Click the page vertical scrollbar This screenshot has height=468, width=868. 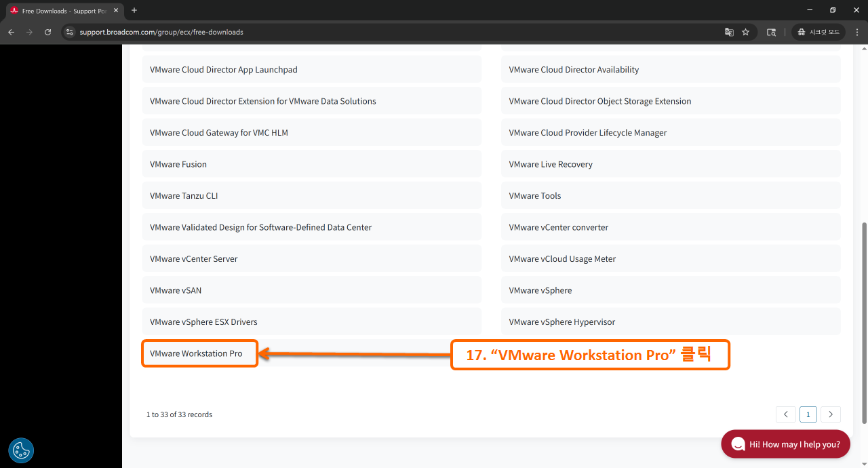point(864,321)
